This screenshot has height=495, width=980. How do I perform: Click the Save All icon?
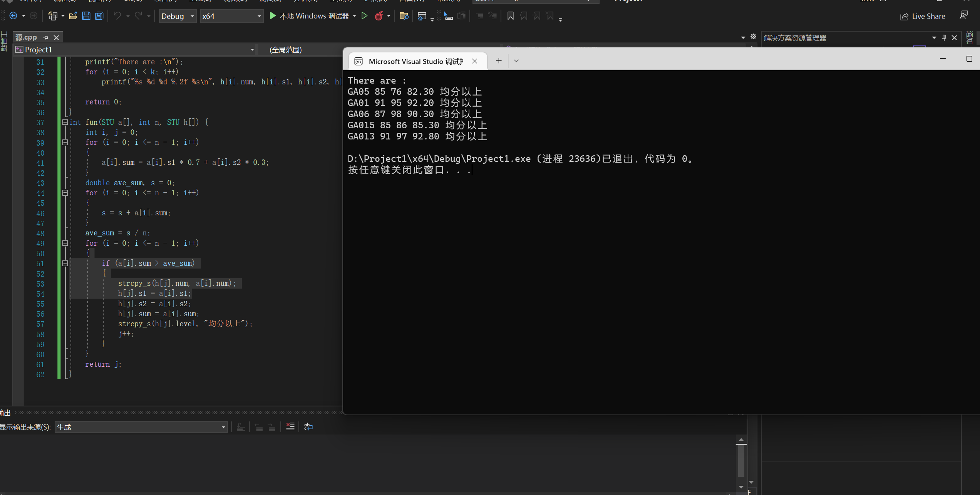[99, 16]
